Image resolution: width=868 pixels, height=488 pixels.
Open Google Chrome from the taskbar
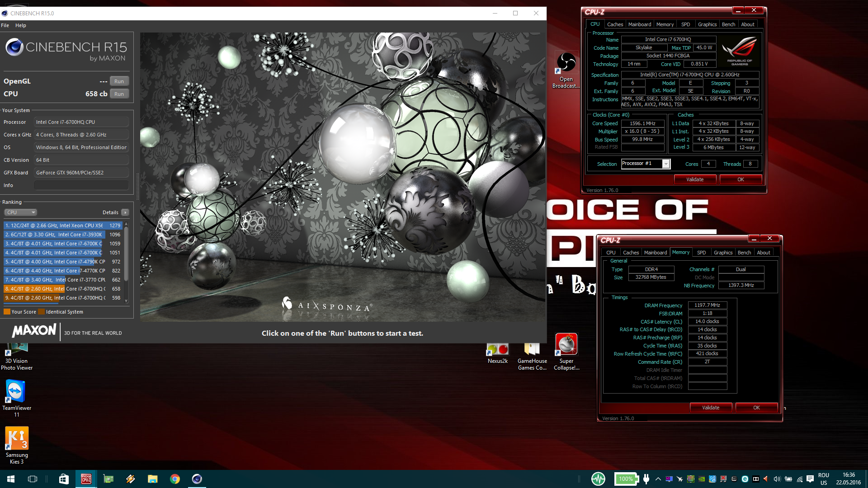point(175,479)
